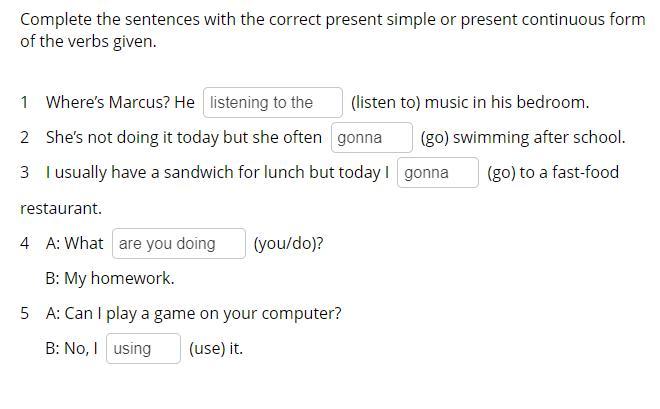660x409 pixels.
Task: Click the '(use) it.' hint text
Action: [216, 348]
